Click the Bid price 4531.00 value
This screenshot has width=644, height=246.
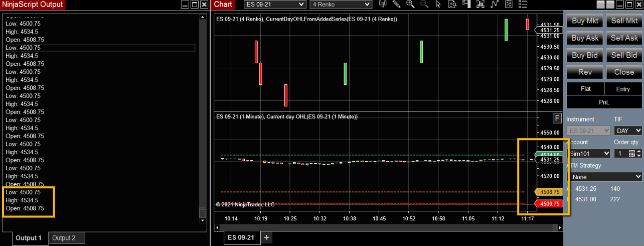pos(586,199)
